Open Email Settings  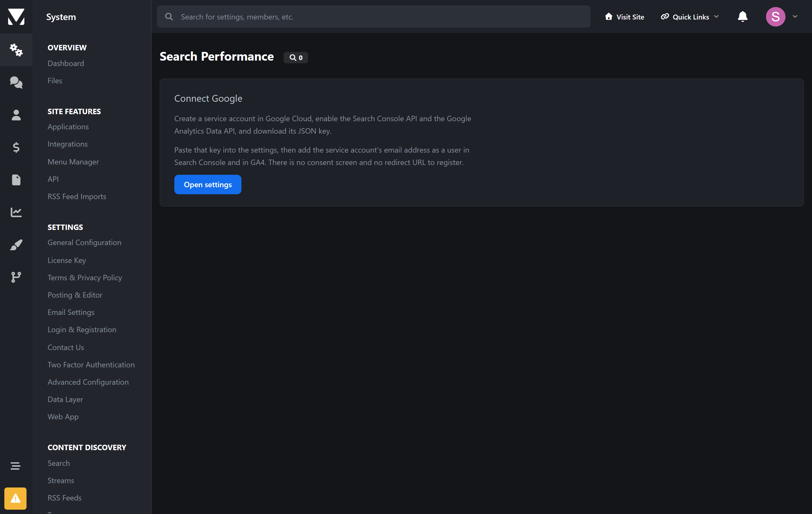(71, 312)
